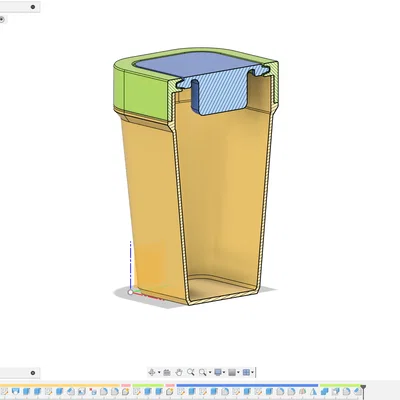Expand the Viewports dropdown arrow

[252, 372]
